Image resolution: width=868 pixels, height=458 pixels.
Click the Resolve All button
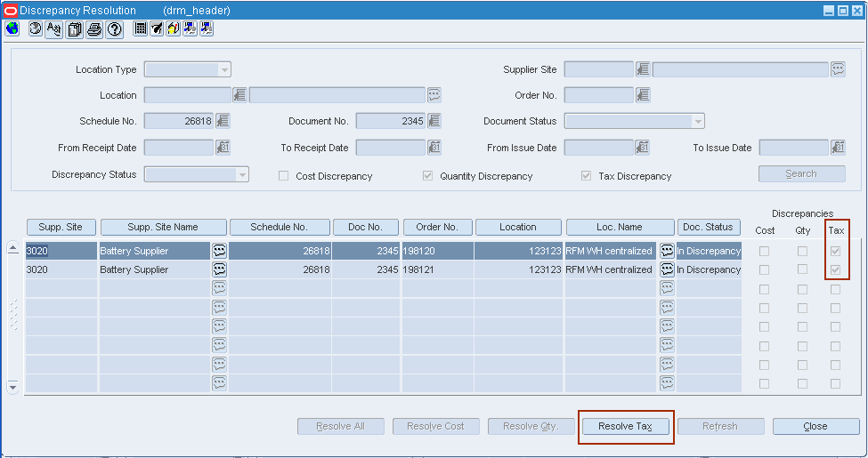pos(340,427)
